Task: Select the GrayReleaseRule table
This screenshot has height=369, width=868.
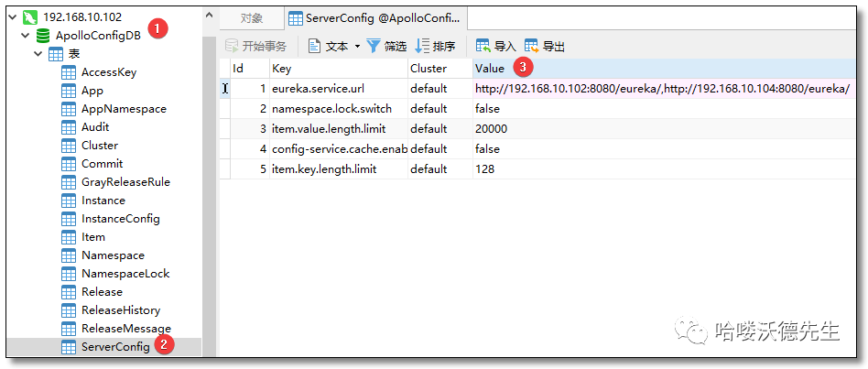Action: [x=125, y=181]
